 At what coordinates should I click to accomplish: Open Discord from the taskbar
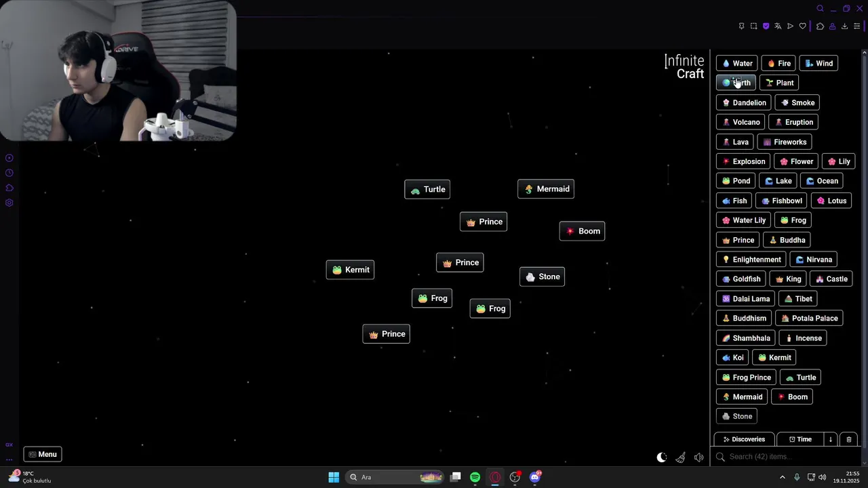535,477
